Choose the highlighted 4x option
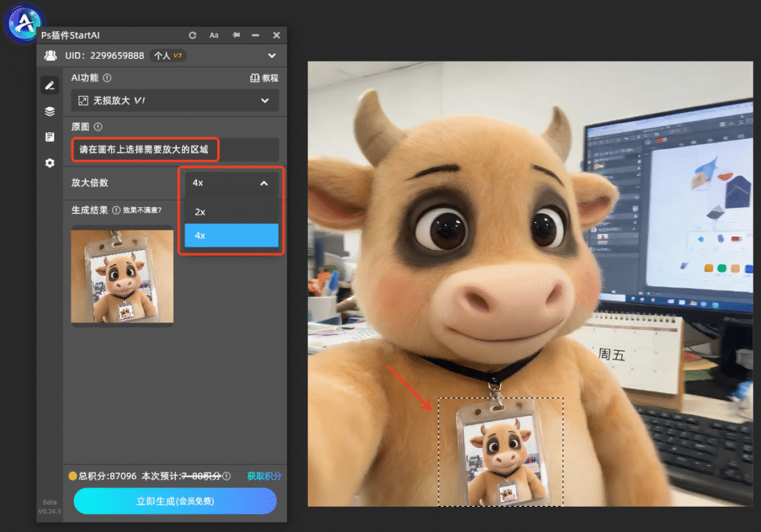Screen dimensions: 761x532 (x=232, y=236)
